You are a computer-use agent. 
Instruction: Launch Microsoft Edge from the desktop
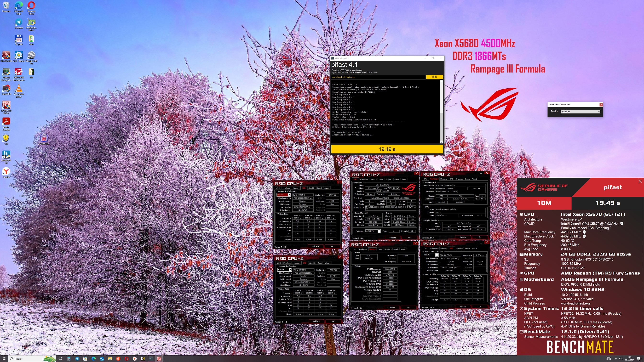click(18, 8)
